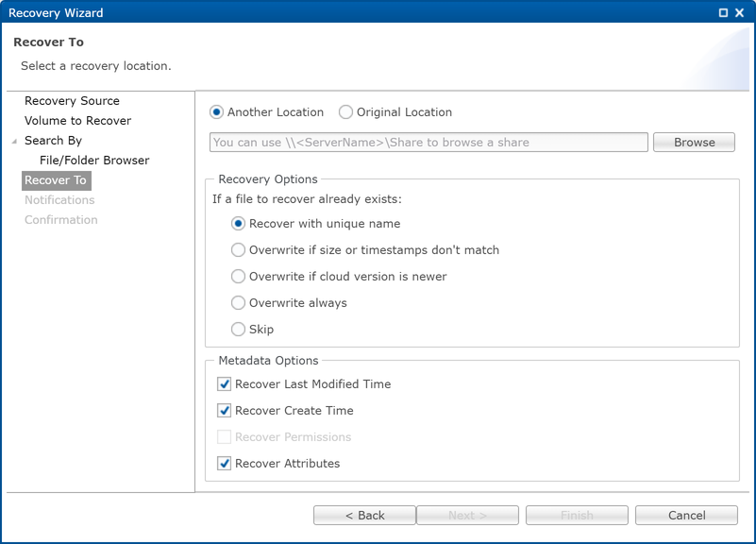Select the Another Location radio button
This screenshot has width=756, height=544.
[x=216, y=112]
